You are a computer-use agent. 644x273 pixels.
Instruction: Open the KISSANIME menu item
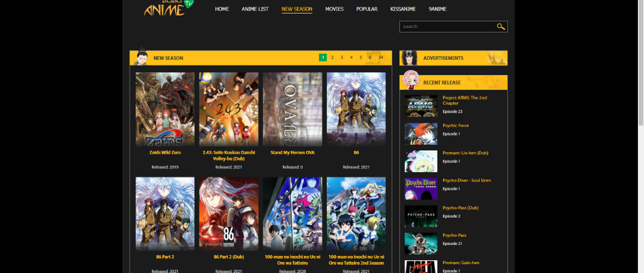tap(403, 9)
